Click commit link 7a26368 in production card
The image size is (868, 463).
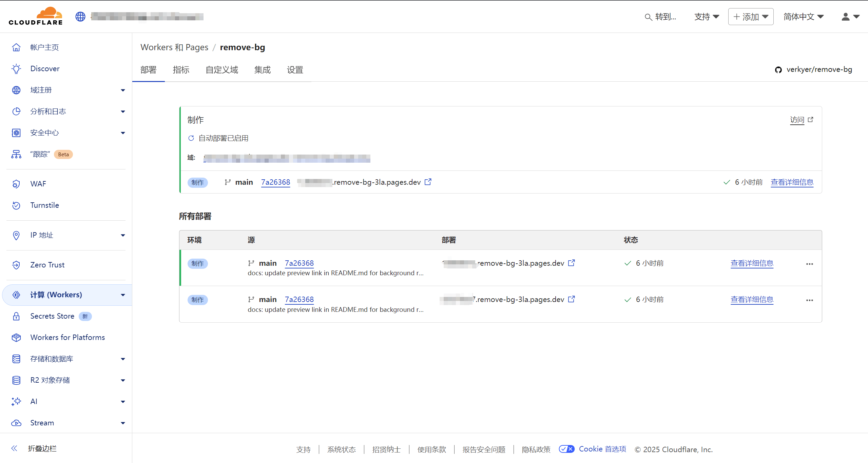275,182
